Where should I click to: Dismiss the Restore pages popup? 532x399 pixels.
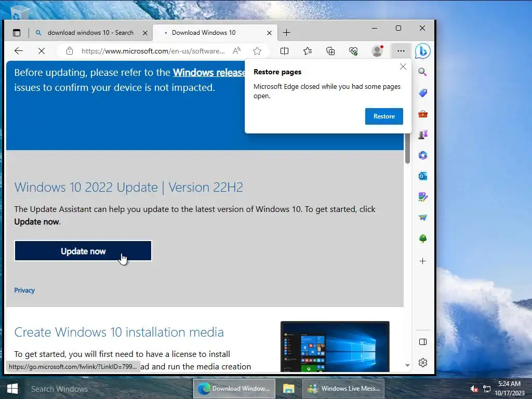click(403, 66)
